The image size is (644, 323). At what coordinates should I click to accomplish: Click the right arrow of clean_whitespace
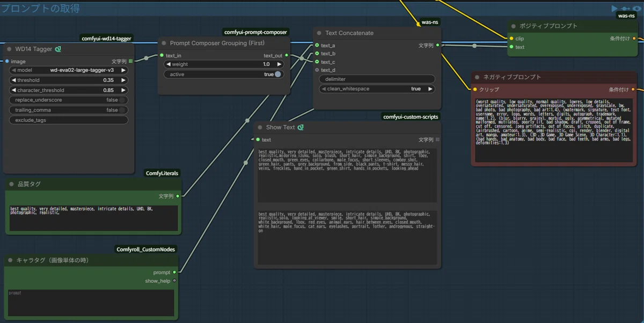pyautogui.click(x=430, y=89)
